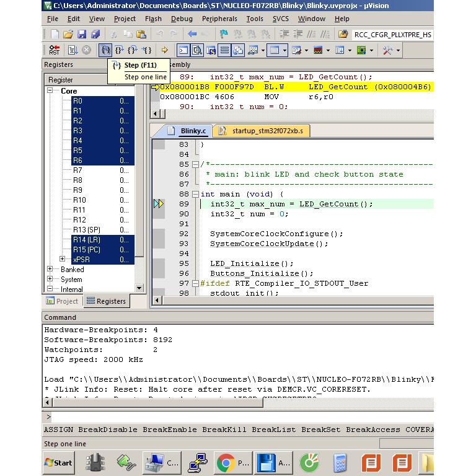Image resolution: width=476 pixels, height=476 pixels.
Task: Toggle the Registers Window toolbar button
Action: click(x=225, y=50)
